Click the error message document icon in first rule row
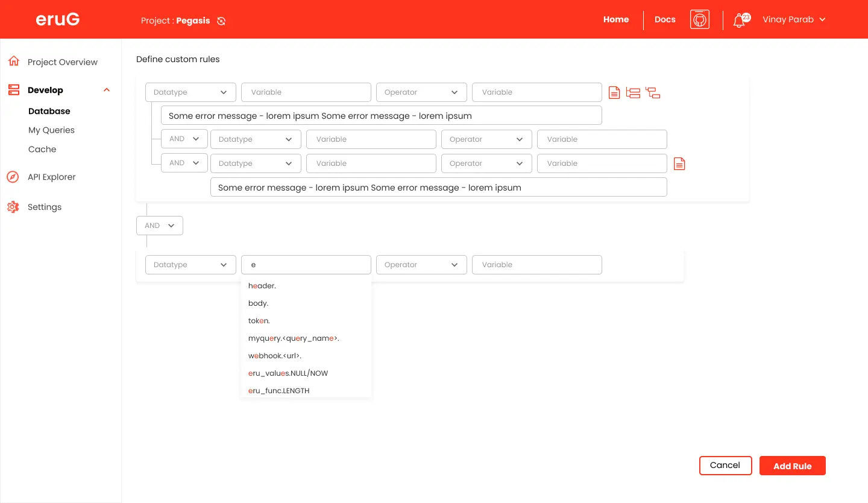Viewport: 868px width, 503px height. pos(614,92)
